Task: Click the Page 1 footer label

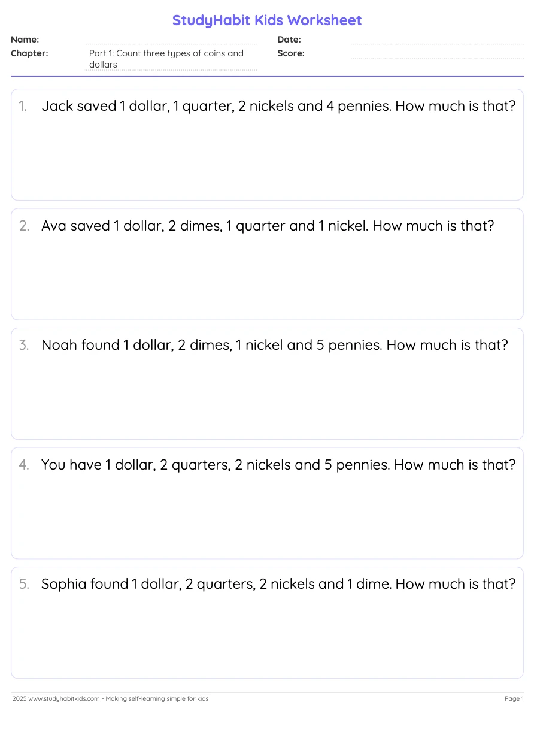Action: (514, 699)
